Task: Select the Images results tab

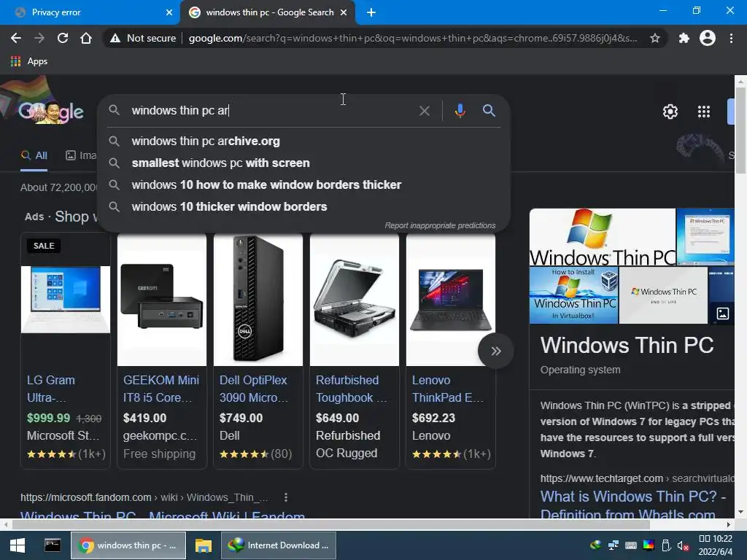Action: [x=81, y=155]
